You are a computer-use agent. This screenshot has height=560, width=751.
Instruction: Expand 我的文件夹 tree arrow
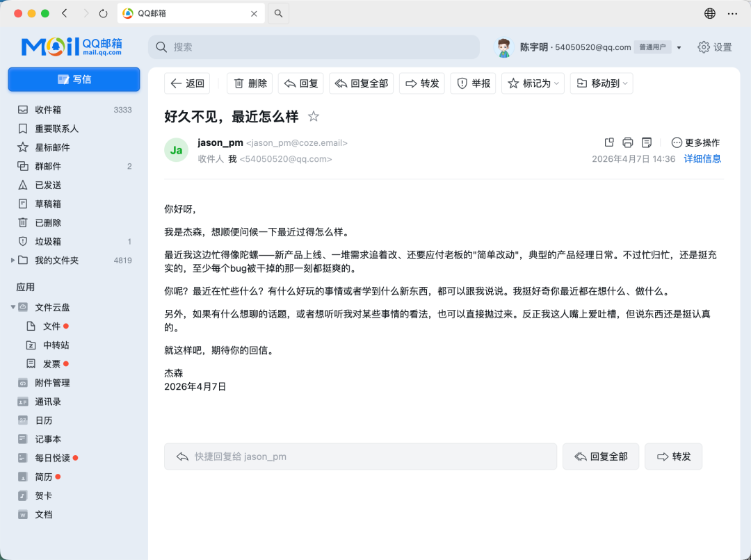(13, 261)
